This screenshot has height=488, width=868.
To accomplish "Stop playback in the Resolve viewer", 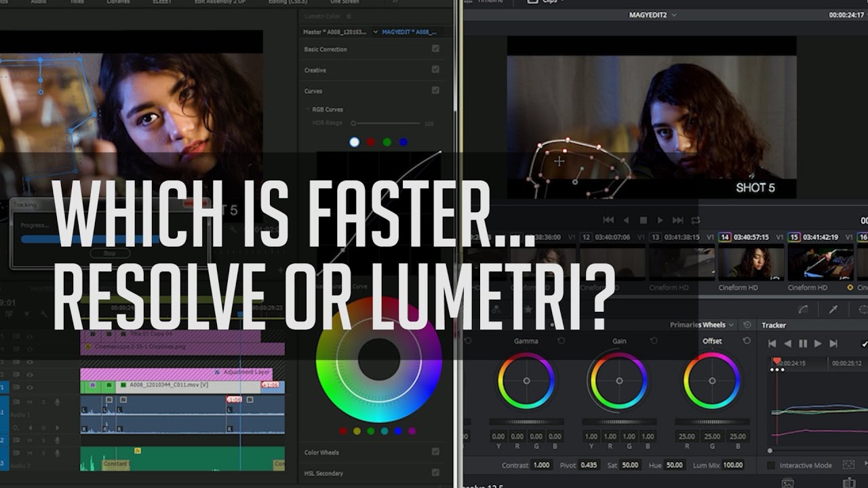I will pos(644,220).
